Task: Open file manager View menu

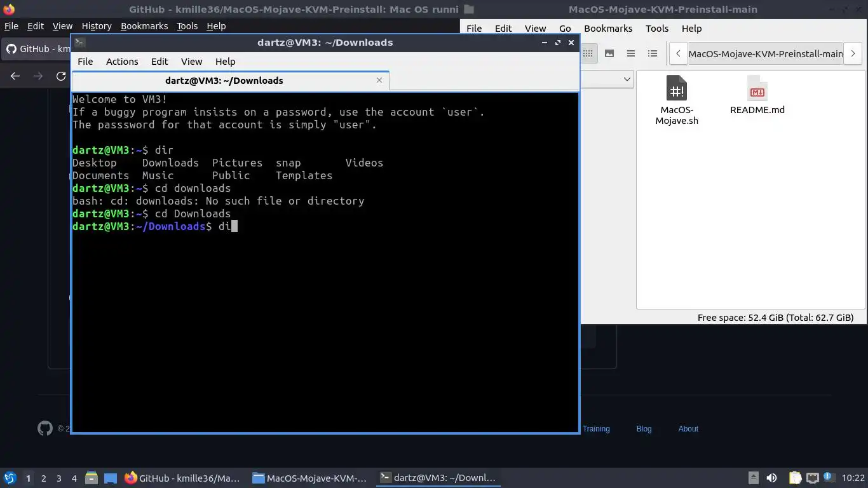Action: (x=535, y=29)
